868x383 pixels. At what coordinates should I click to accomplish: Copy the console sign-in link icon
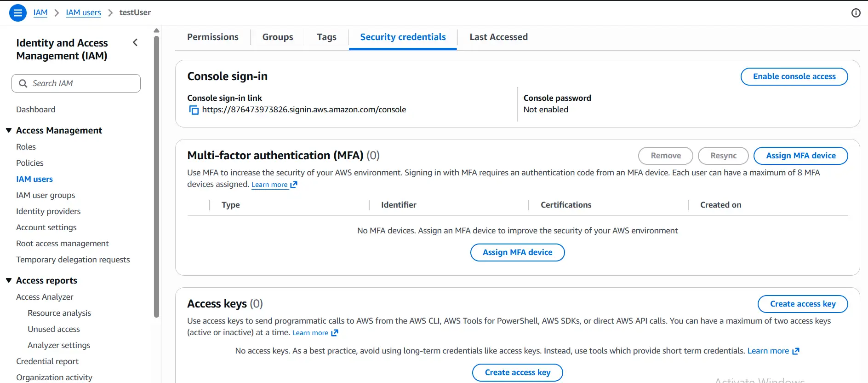tap(194, 110)
